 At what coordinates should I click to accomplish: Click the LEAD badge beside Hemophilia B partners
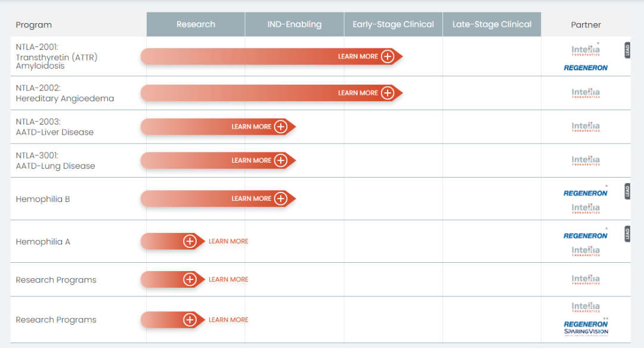pyautogui.click(x=627, y=191)
